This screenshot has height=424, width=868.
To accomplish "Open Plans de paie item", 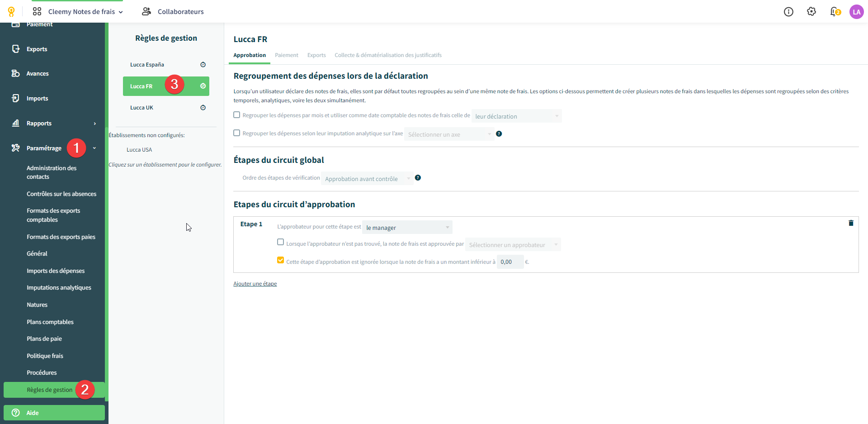I will tap(44, 338).
